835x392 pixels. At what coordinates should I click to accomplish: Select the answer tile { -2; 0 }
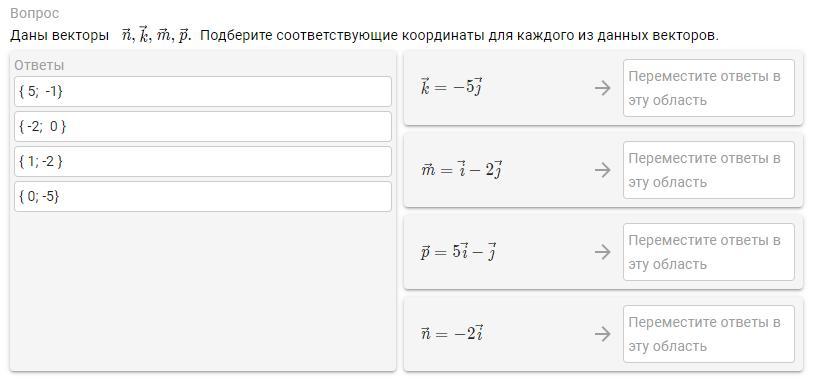click(x=203, y=127)
